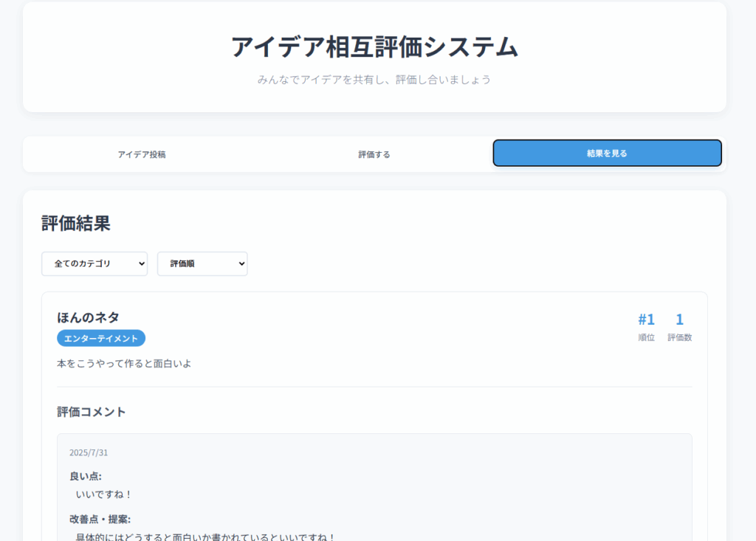Viewport: 756px width, 541px height.
Task: Click the 改善点・提案 label
Action: point(100,519)
